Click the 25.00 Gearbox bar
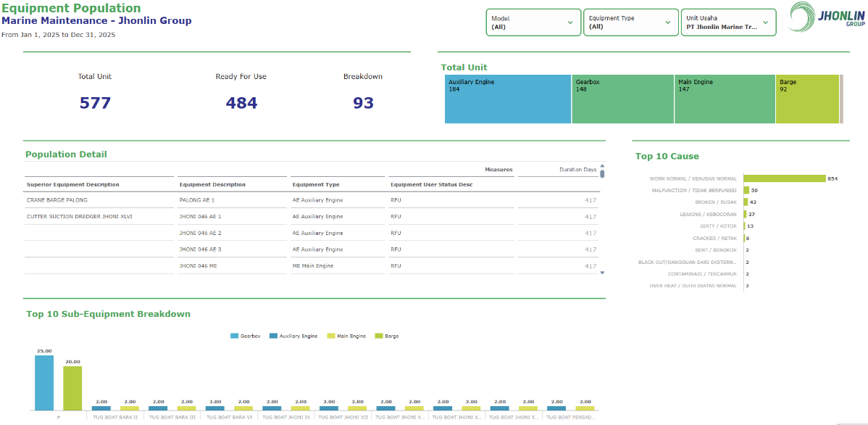The image size is (868, 425). click(44, 383)
